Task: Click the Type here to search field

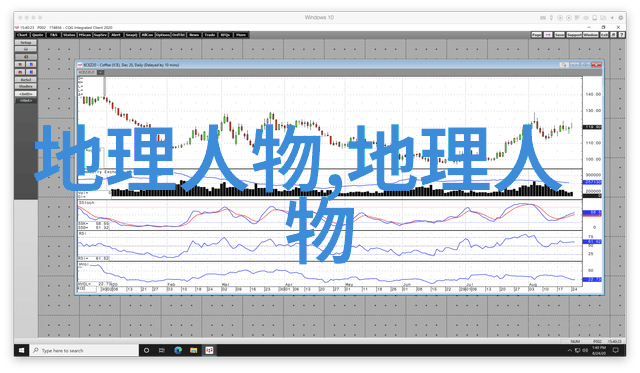Action: [84, 350]
